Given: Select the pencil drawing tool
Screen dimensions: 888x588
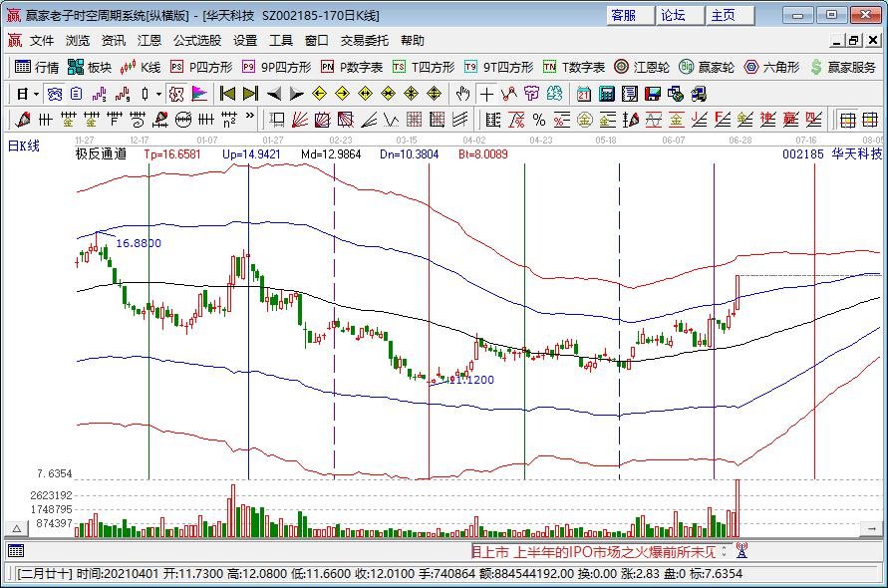Looking at the screenshot, I should (x=23, y=119).
